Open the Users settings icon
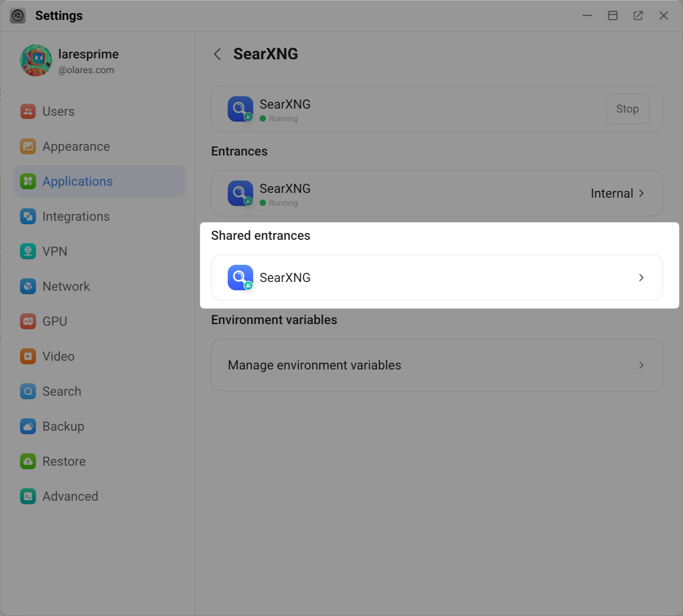This screenshot has height=616, width=683. coord(28,111)
